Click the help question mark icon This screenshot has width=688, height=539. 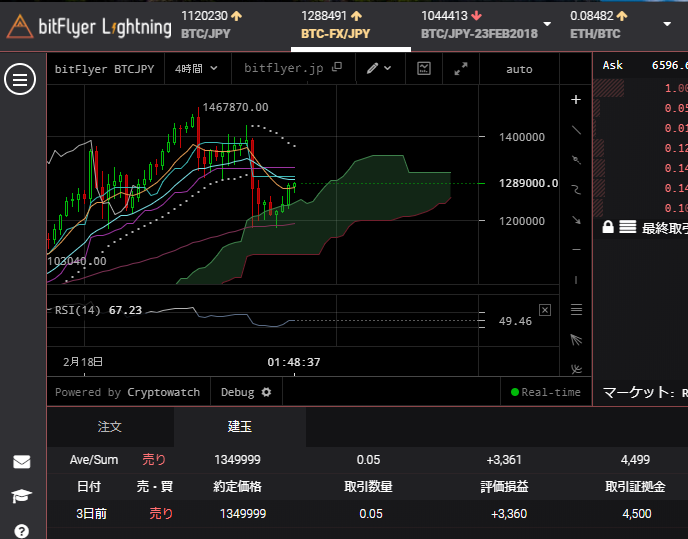click(x=21, y=530)
